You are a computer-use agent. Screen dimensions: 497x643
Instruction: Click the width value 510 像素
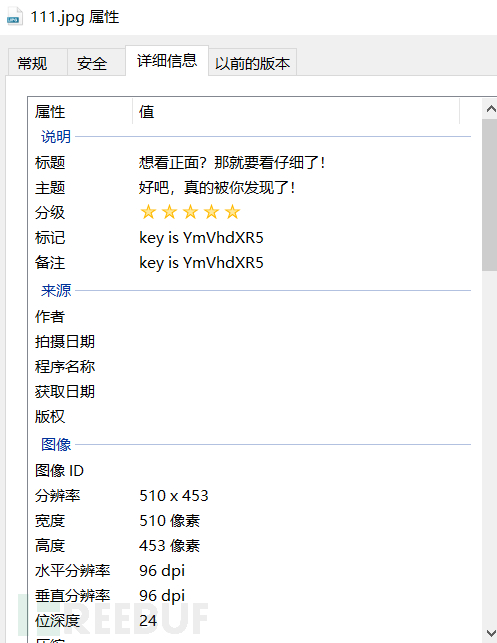click(169, 521)
